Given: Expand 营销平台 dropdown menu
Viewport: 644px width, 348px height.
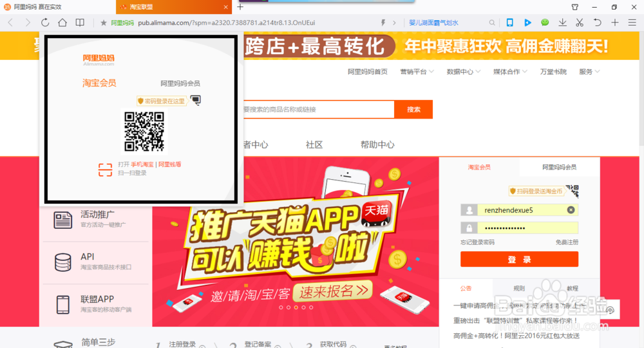Looking at the screenshot, I should coord(417,72).
